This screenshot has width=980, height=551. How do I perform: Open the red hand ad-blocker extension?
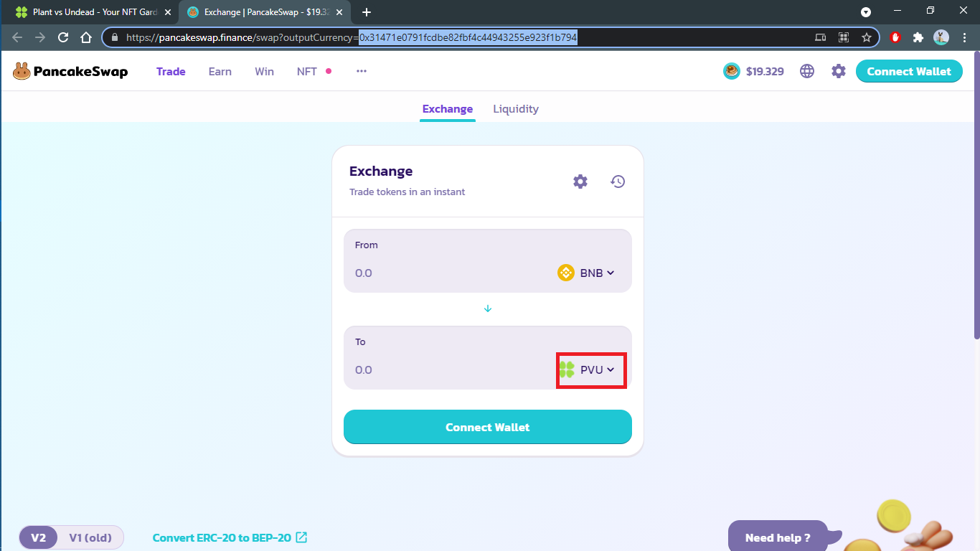click(x=895, y=37)
